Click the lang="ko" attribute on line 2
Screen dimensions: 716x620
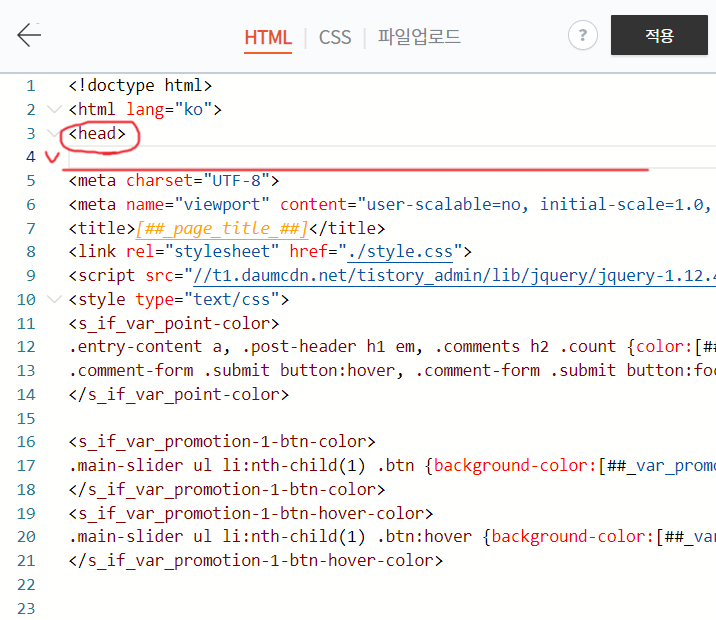tap(169, 110)
